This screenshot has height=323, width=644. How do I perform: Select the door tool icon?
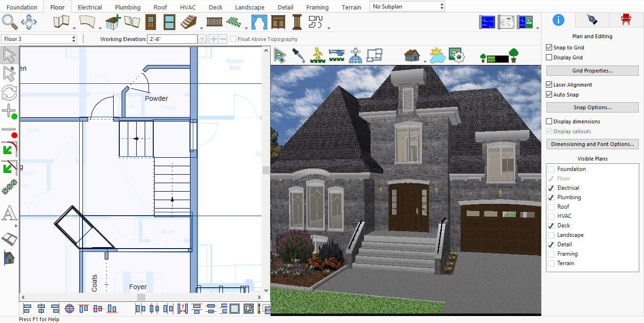[150, 22]
